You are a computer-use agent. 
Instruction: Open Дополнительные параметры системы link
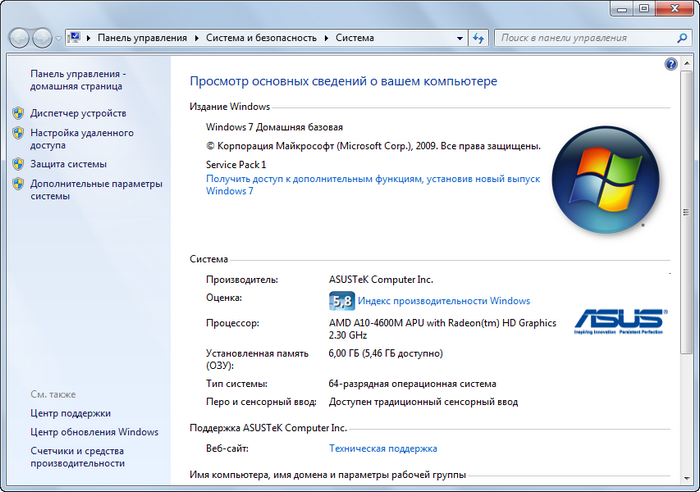pyautogui.click(x=96, y=190)
